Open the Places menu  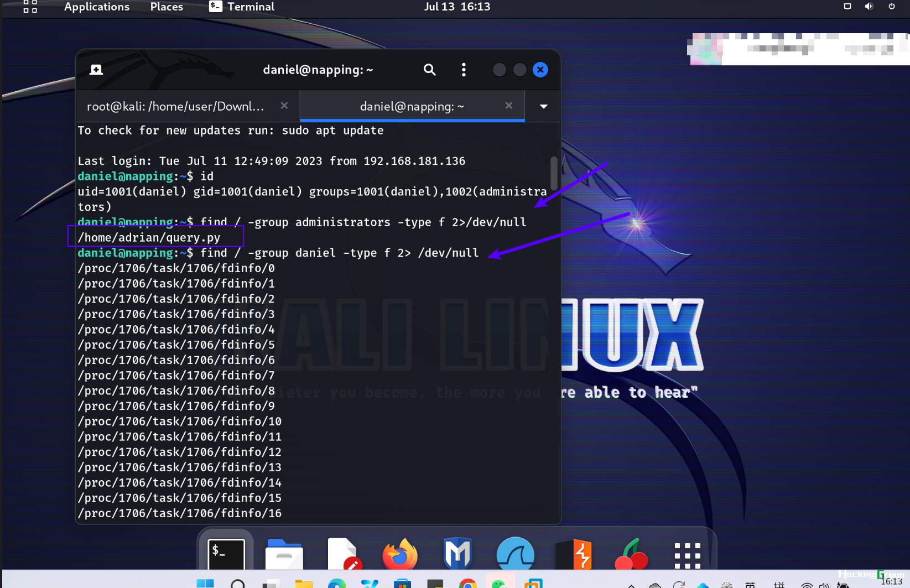167,7
